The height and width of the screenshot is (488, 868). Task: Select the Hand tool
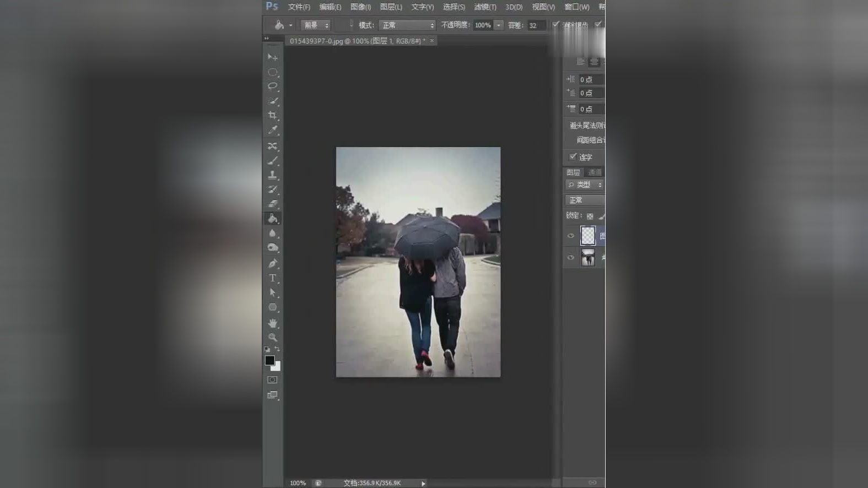[272, 323]
